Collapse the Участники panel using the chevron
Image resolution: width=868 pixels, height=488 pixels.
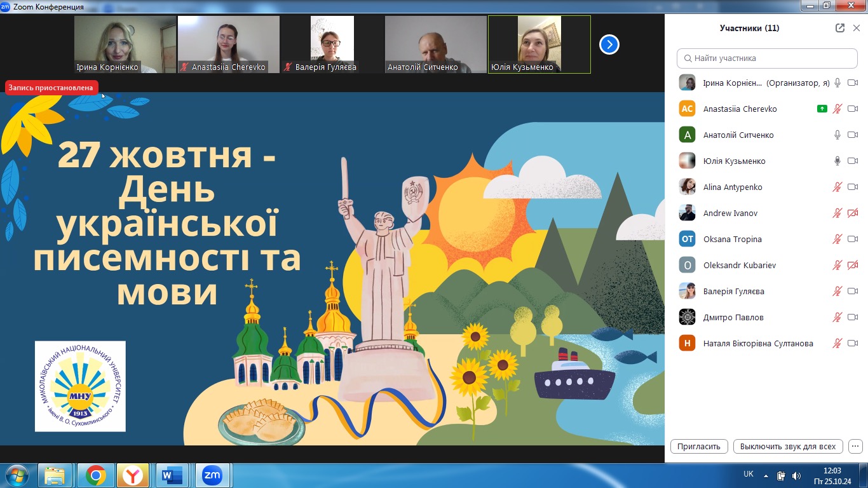coord(856,28)
